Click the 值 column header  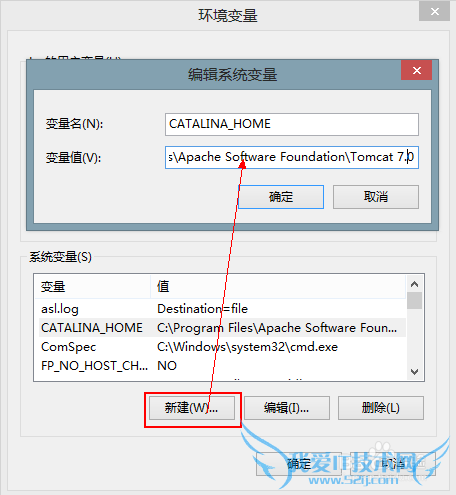(278, 286)
